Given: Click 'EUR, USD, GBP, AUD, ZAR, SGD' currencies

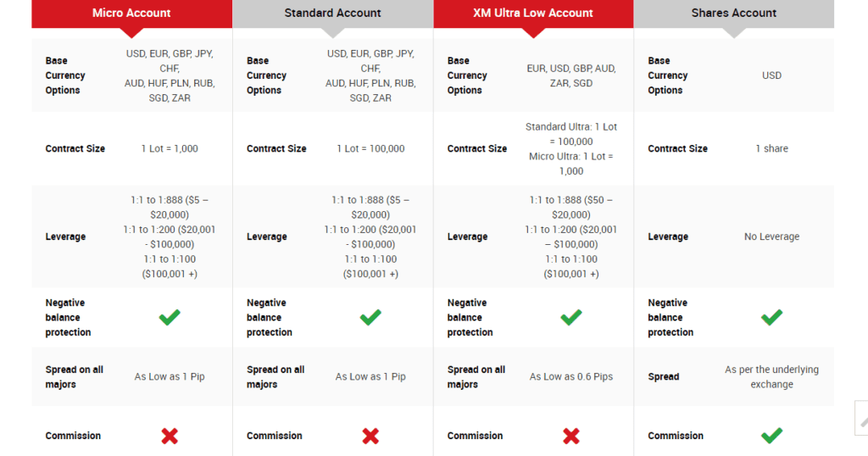Looking at the screenshot, I should pyautogui.click(x=570, y=75).
